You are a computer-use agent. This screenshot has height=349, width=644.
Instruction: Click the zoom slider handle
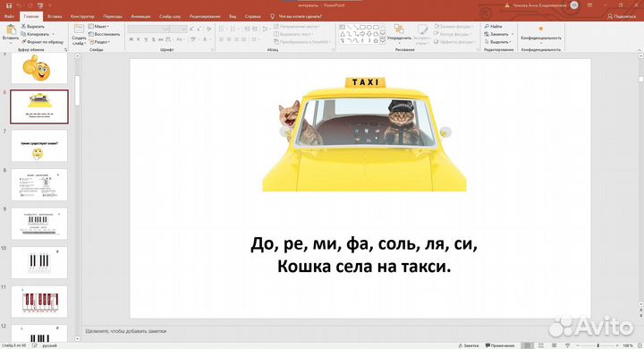pos(598,345)
